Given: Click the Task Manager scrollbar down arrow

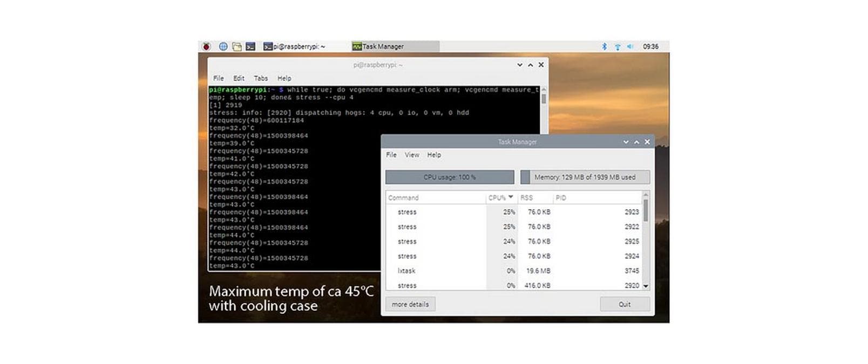Looking at the screenshot, I should pos(646,286).
